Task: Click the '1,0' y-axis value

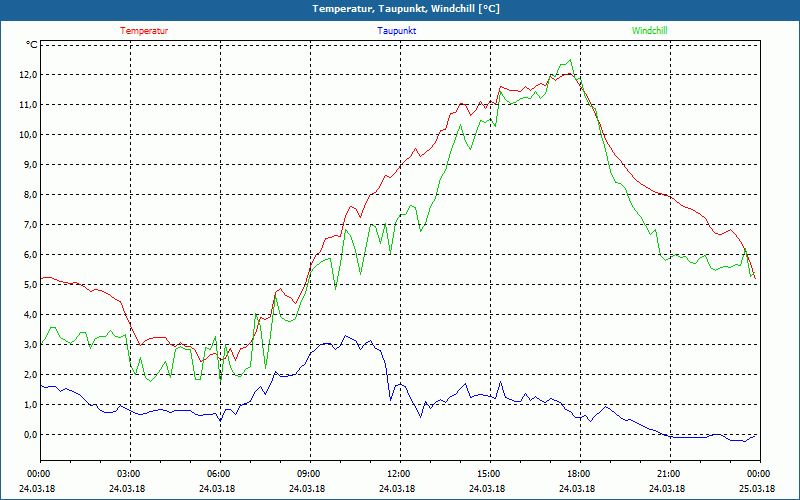Action: point(31,405)
